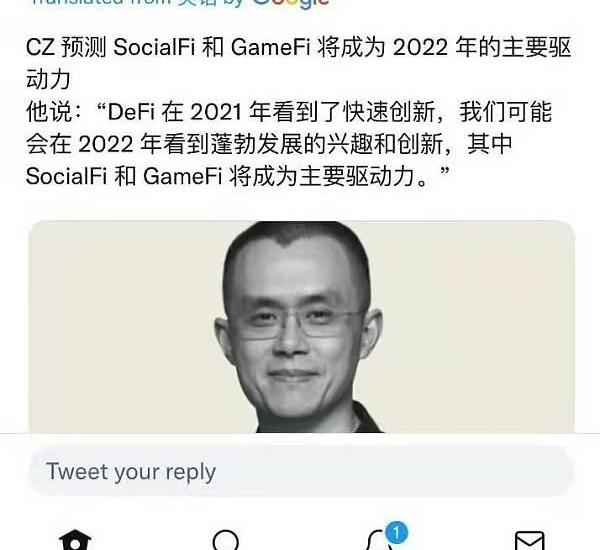This screenshot has width=600, height=550.
Task: Click the tweet line starting with 会在 2022
Action: pos(269,144)
